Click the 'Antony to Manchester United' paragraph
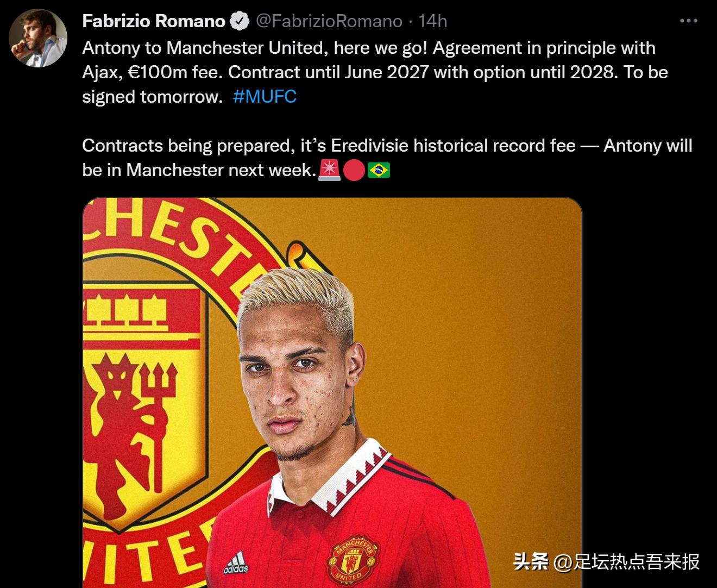The image size is (717, 588). (375, 72)
